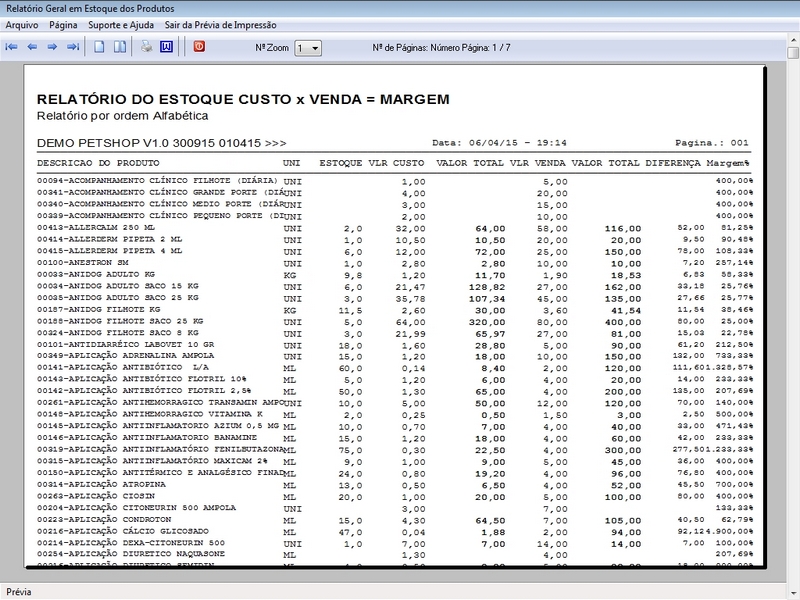The height and width of the screenshot is (600, 800).
Task: Go to the first page of the report
Action: pyautogui.click(x=12, y=47)
